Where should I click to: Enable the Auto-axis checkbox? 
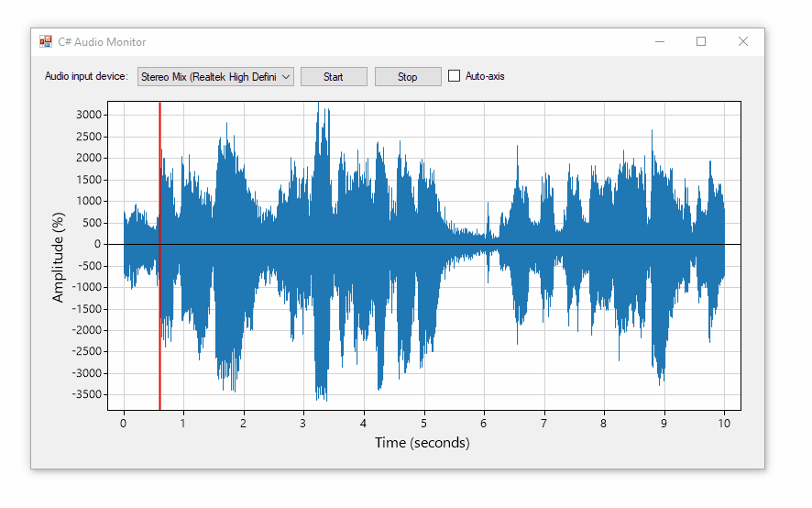(455, 76)
